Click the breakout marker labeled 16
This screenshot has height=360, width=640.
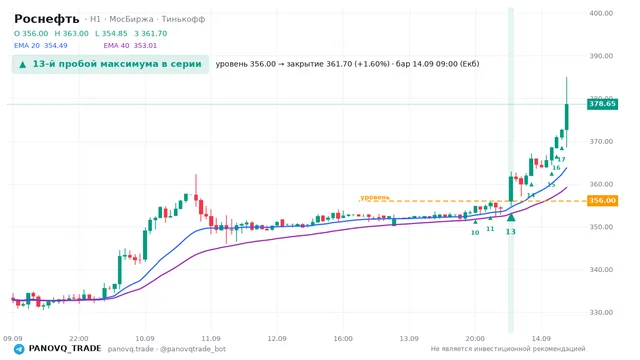[556, 168]
